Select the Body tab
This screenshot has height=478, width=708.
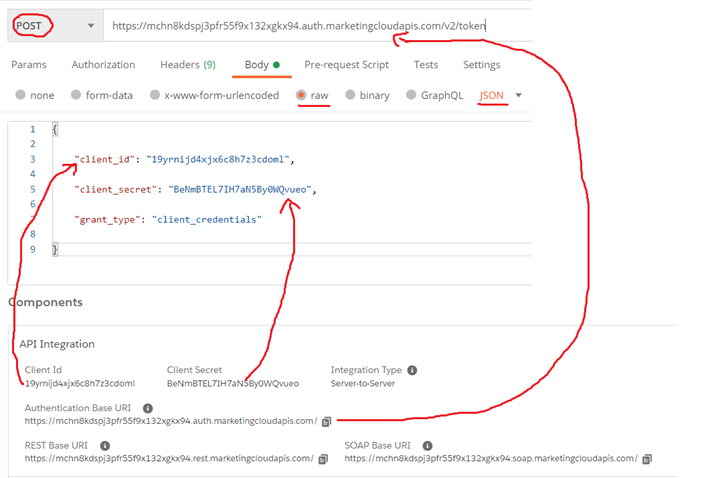(x=262, y=65)
